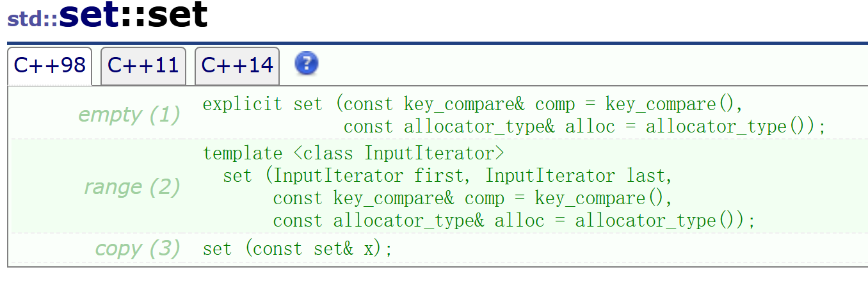The image size is (868, 281).
Task: Select the C++14 tab
Action: 237,65
